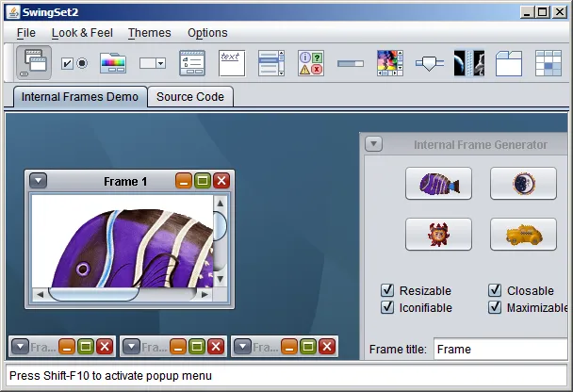
Task: Switch to the Source Code tab
Action: [x=190, y=97]
